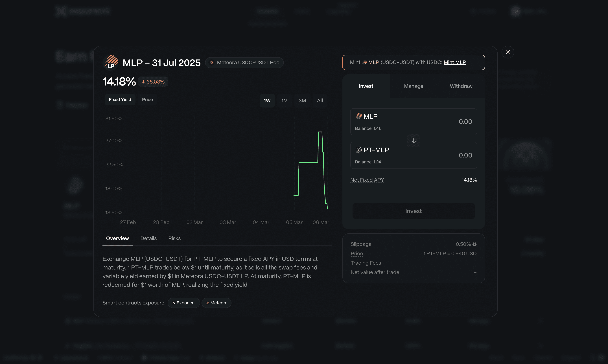
Task: Switch the chart to Fixed Yield view
Action: click(120, 100)
